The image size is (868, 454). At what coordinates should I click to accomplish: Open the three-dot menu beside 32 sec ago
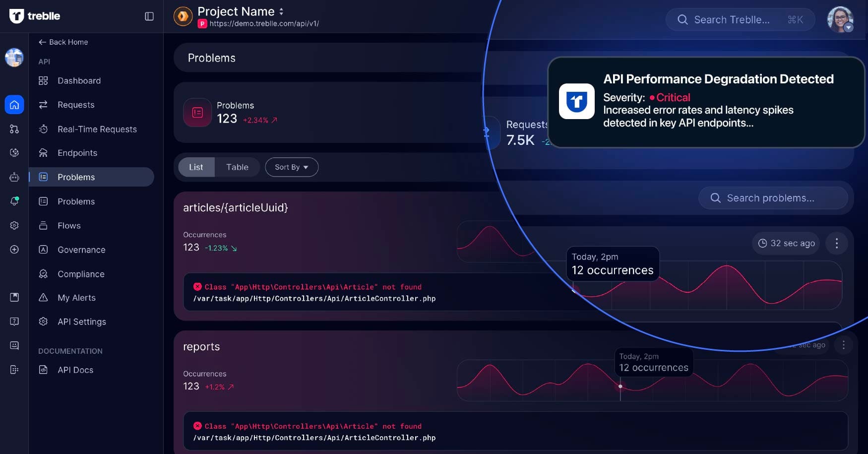point(836,243)
